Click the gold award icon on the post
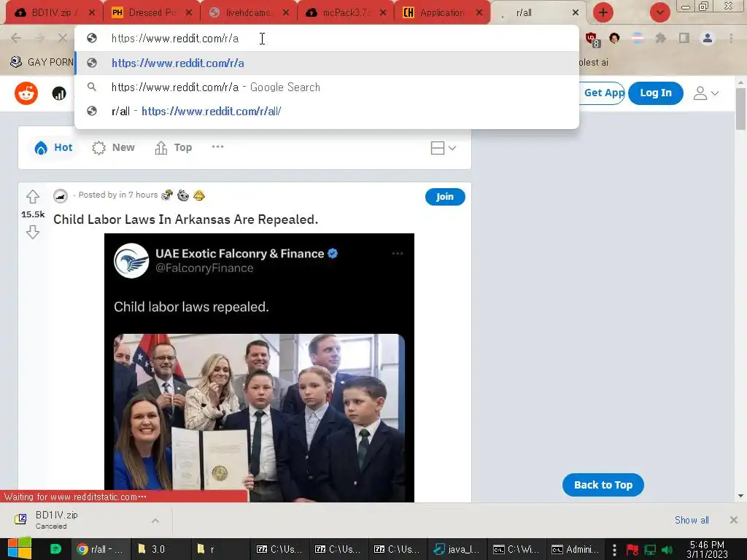Screen dimensions: 747x560 (199, 195)
